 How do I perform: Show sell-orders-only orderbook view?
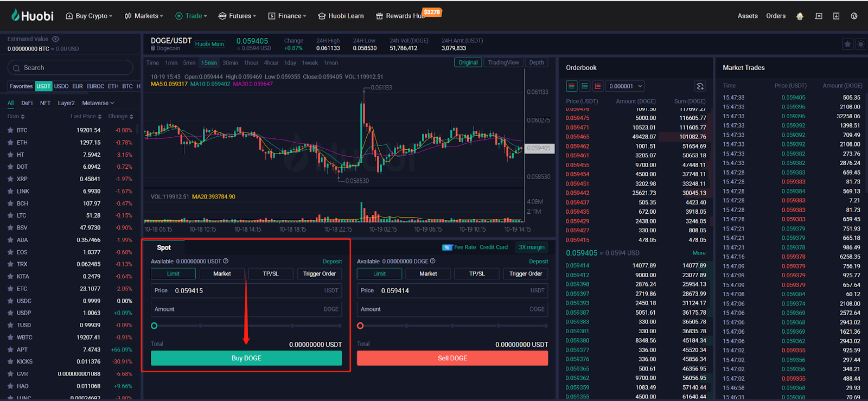pos(598,86)
